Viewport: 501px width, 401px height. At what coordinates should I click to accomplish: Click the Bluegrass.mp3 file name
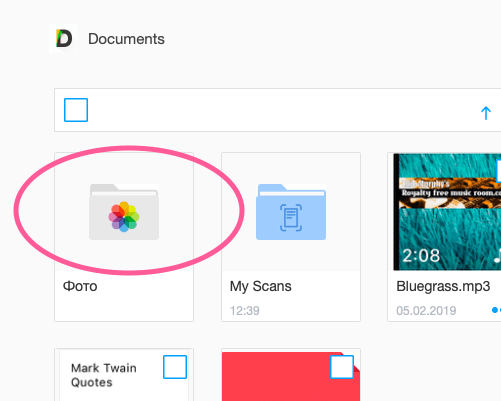pos(443,286)
